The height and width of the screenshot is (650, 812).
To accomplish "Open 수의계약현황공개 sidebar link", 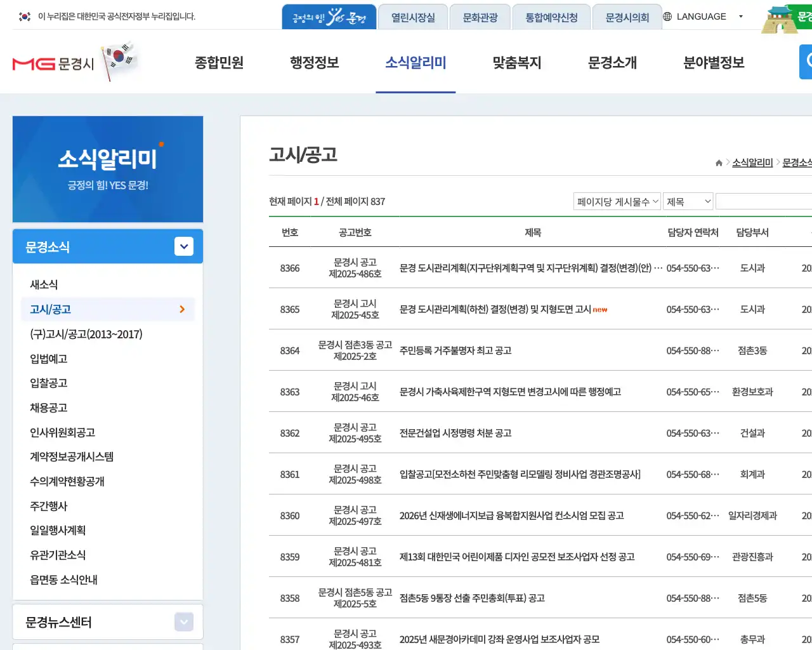I will tap(67, 481).
